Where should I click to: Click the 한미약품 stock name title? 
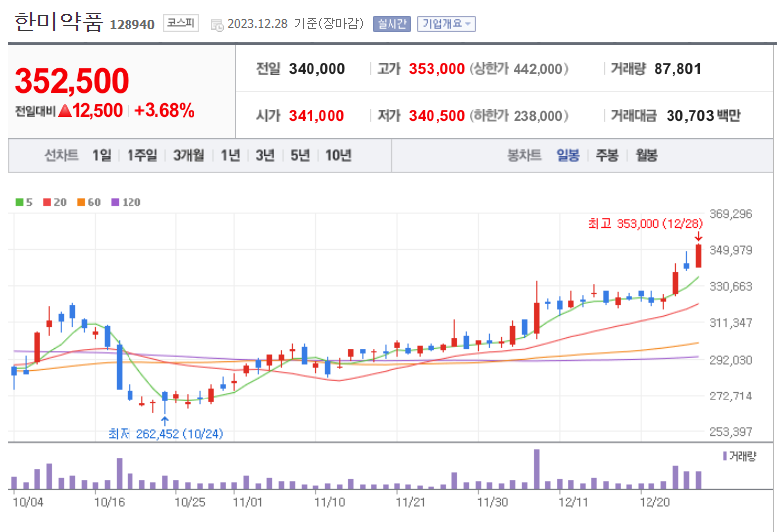tap(59, 22)
